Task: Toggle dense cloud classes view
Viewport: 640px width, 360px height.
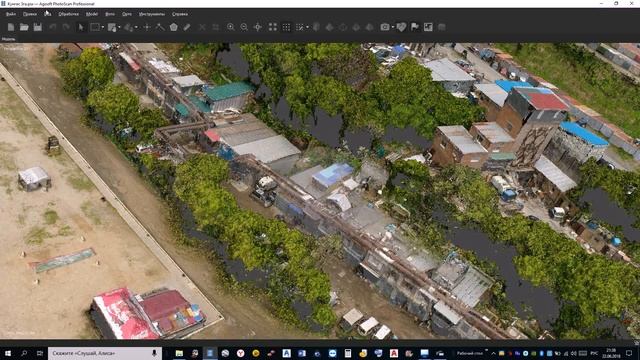Action: pos(300,27)
